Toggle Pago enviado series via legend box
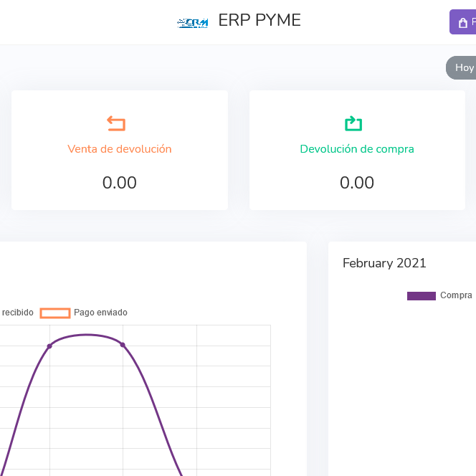 click(55, 313)
